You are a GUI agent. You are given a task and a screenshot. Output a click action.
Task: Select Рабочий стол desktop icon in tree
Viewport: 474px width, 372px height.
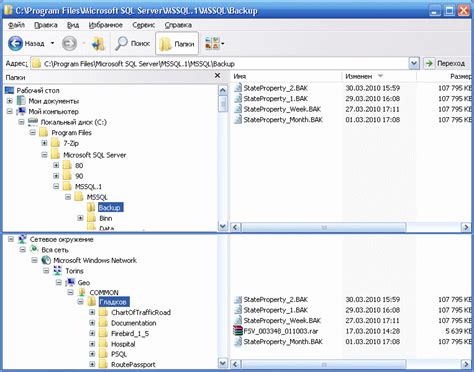pos(10,90)
